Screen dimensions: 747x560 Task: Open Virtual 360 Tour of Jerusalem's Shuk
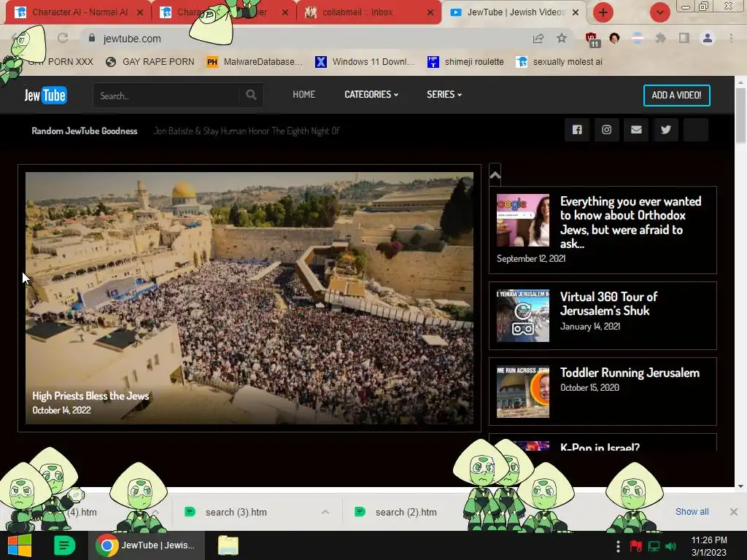click(x=608, y=303)
